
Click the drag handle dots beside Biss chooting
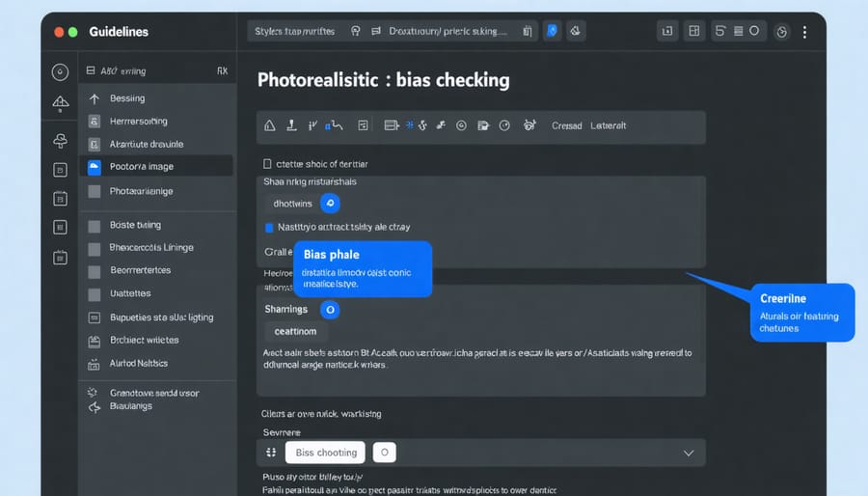[271, 453]
